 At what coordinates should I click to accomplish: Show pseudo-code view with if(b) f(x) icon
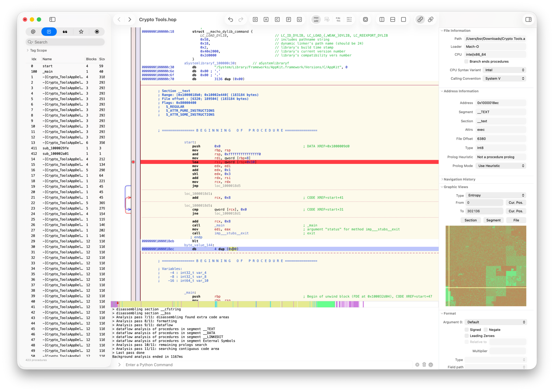[x=338, y=19]
